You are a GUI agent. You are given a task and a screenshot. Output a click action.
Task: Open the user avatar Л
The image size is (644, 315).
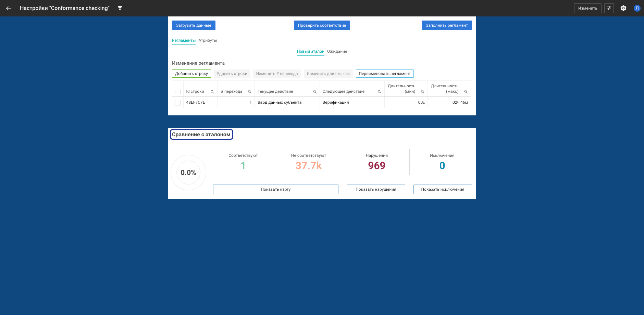[637, 8]
